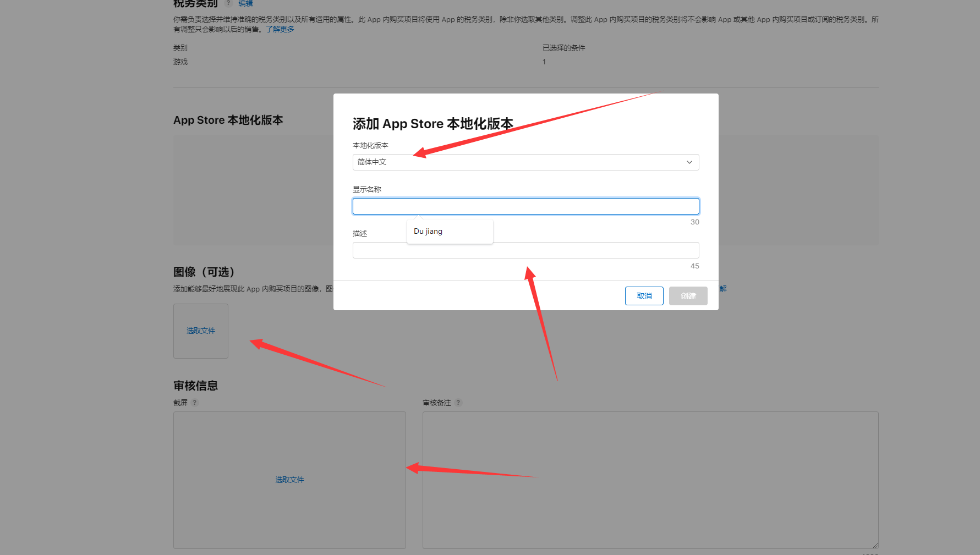Click the help icon next to 审核备注

[458, 403]
